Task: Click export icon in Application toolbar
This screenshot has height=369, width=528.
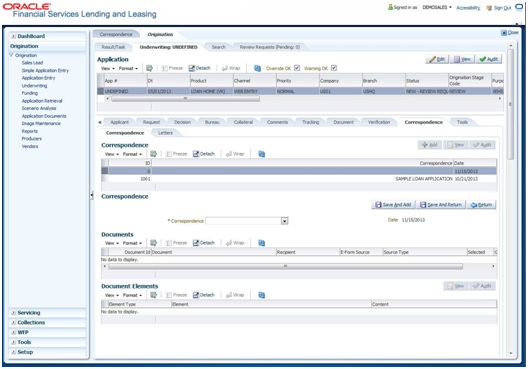Action: pyautogui.click(x=149, y=68)
